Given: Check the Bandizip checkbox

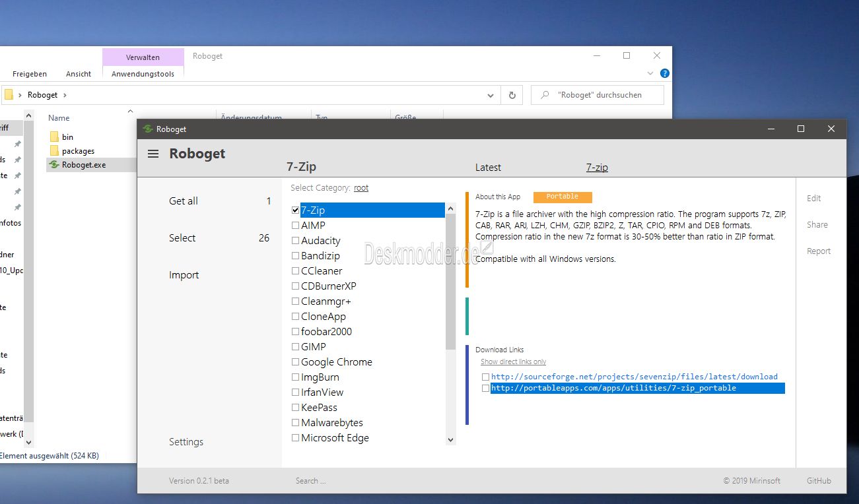Looking at the screenshot, I should 295,256.
